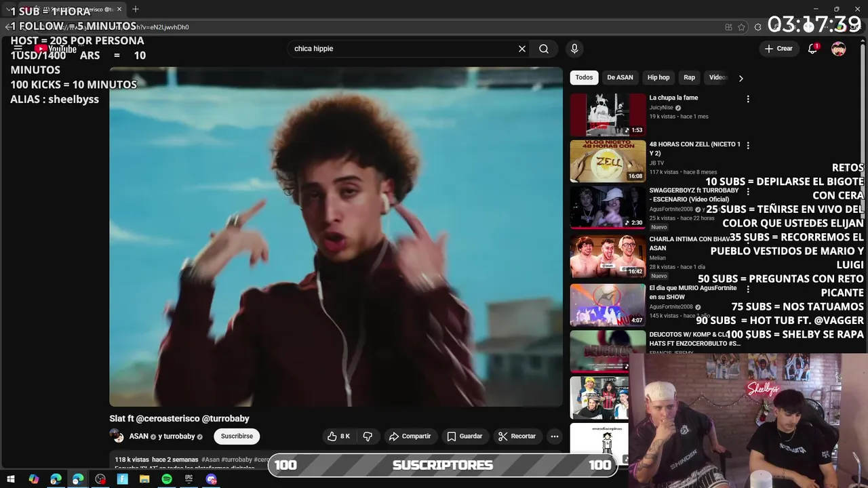This screenshot has width=868, height=488.
Task: Open the JB TV channel name
Action: pos(656,163)
